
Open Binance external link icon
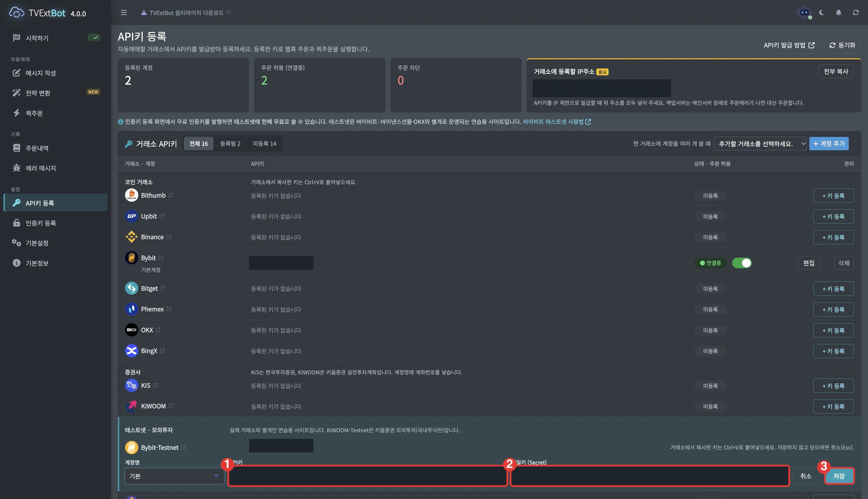[169, 237]
